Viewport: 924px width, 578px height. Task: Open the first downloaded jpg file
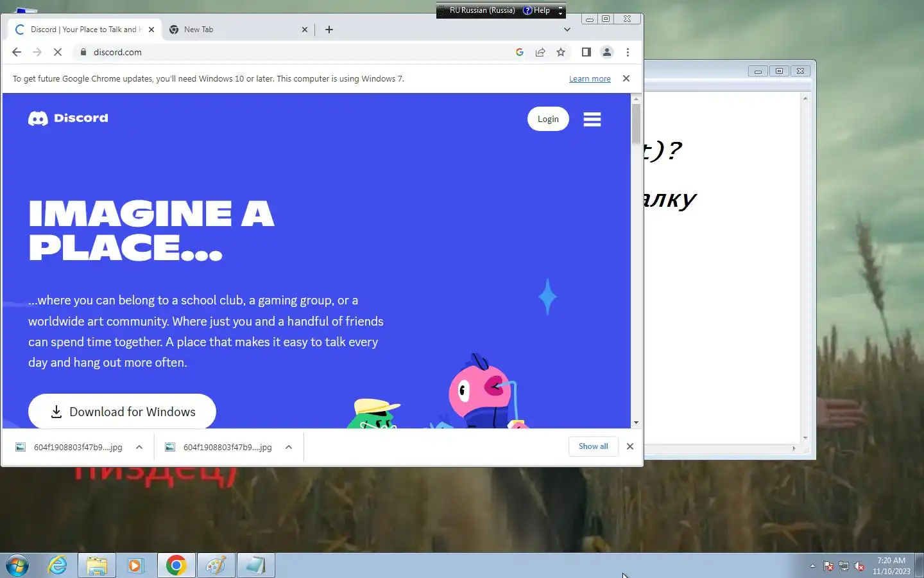[x=69, y=447]
